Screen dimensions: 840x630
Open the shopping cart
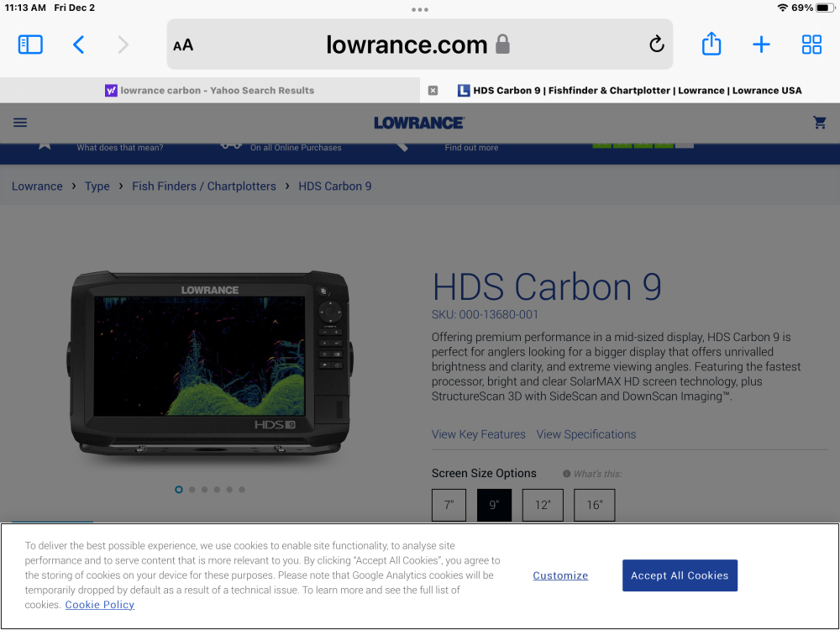(819, 123)
